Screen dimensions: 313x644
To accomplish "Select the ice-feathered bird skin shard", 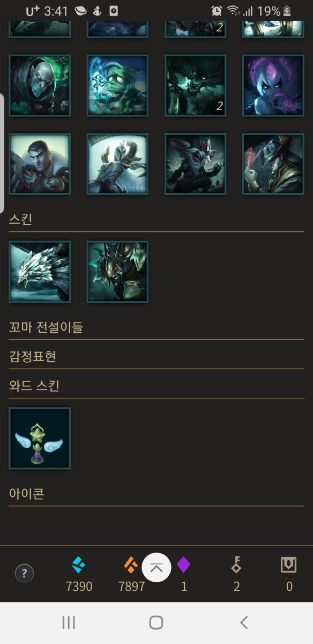I will [40, 272].
